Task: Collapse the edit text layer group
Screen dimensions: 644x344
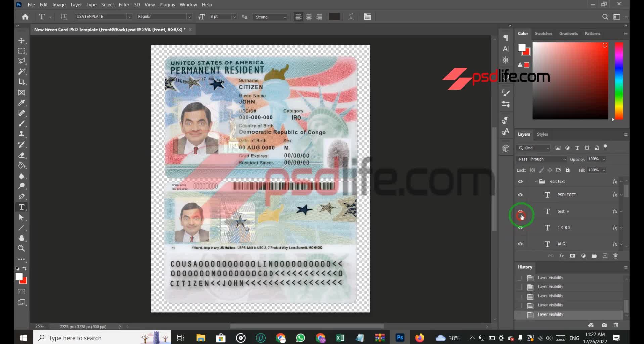Action: pyautogui.click(x=536, y=182)
